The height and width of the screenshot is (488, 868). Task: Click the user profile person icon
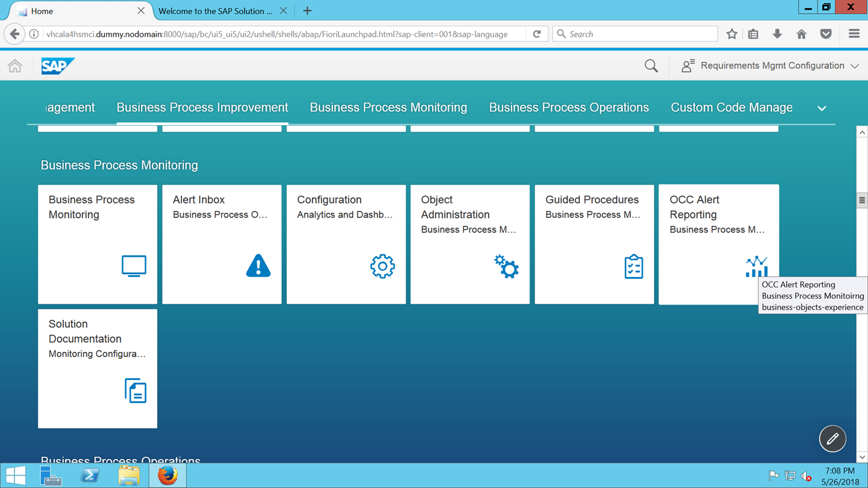687,66
